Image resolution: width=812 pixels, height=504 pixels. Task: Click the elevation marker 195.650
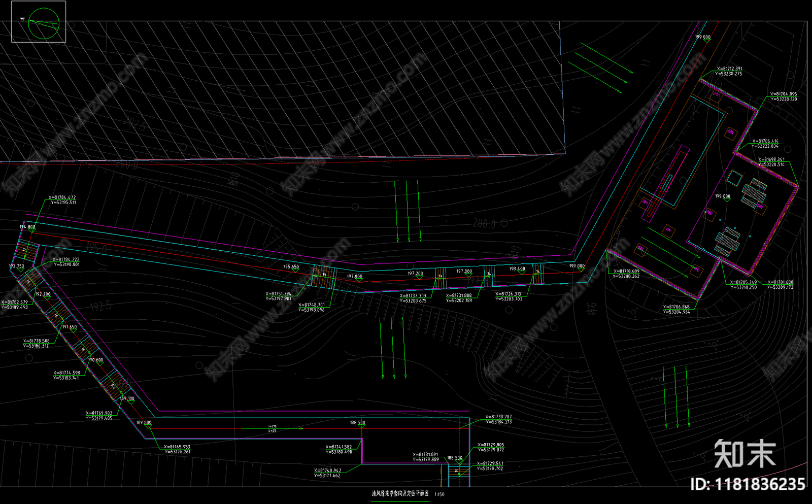[291, 266]
